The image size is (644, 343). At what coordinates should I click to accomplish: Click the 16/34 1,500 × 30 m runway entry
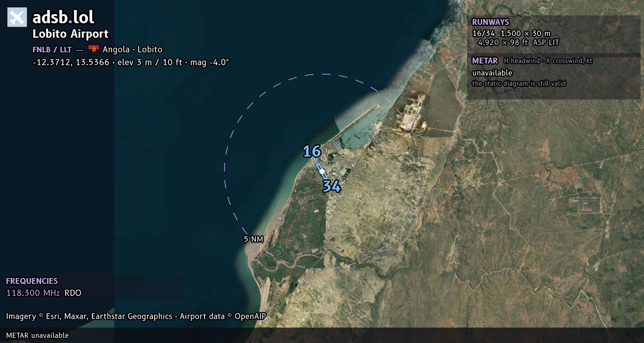(x=511, y=33)
